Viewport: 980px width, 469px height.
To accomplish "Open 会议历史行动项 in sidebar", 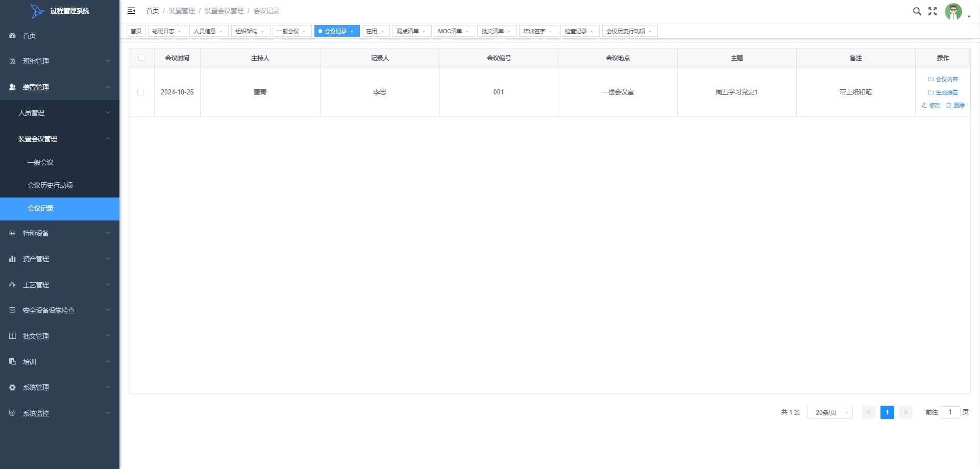I will [x=50, y=185].
